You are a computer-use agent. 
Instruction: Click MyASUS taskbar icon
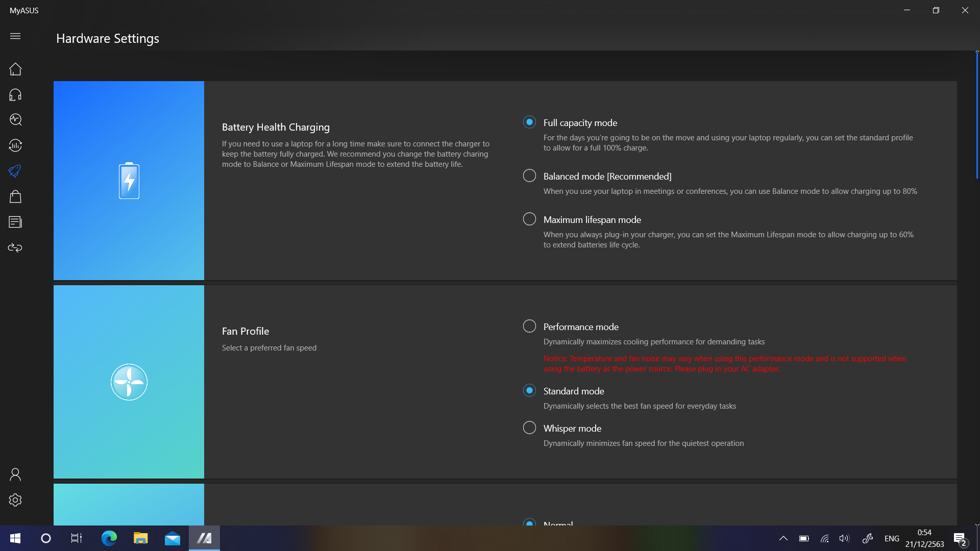pos(204,538)
